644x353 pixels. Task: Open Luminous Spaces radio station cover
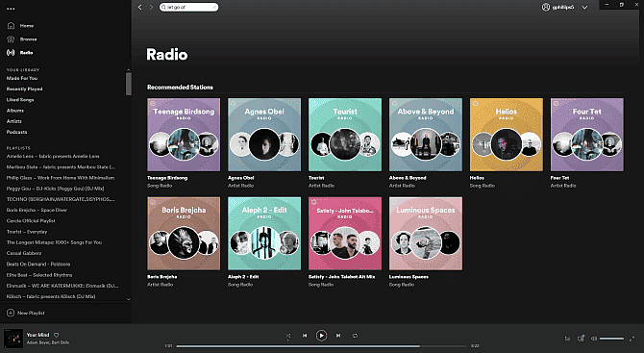[426, 234]
